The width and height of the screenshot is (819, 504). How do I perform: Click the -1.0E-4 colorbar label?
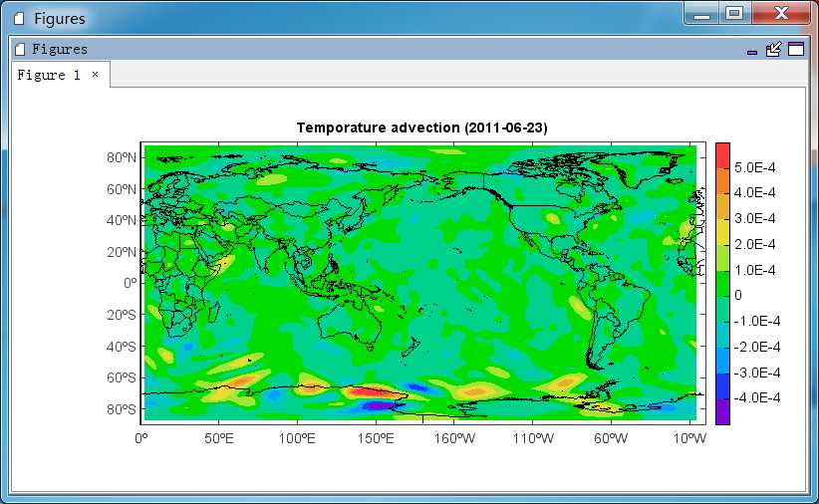pyautogui.click(x=757, y=321)
